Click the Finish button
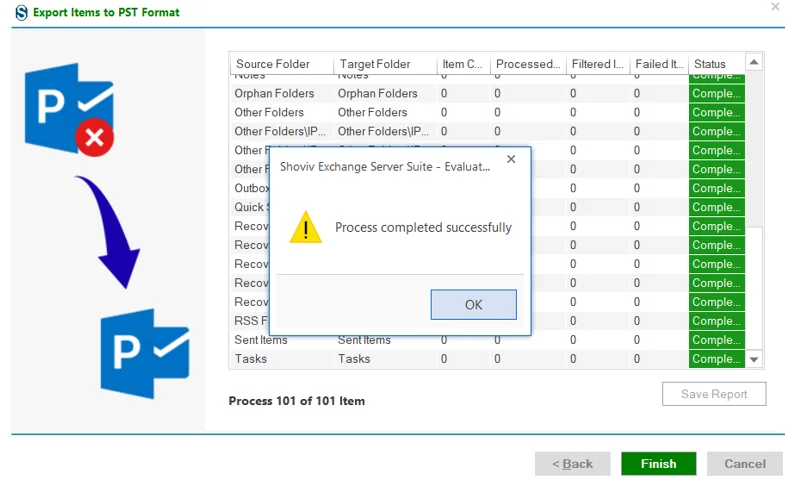Image resolution: width=785 pixels, height=480 pixels. click(658, 463)
